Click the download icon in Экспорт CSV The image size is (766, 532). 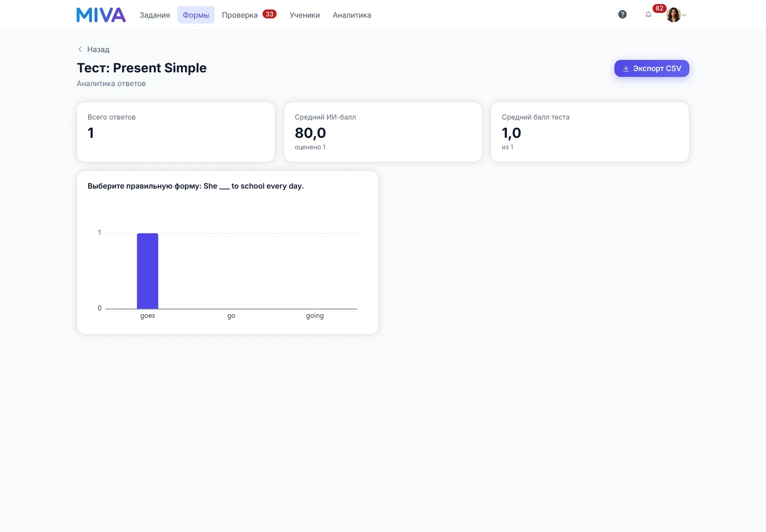pos(626,68)
